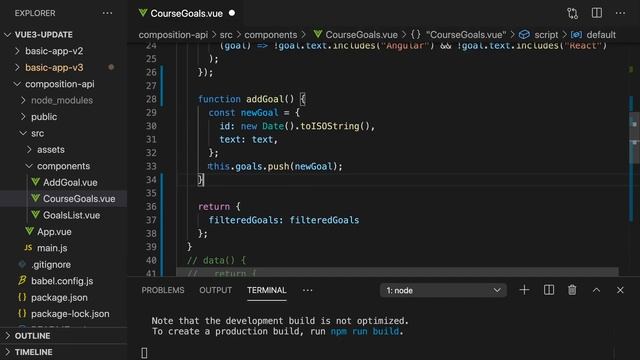The width and height of the screenshot is (640, 360).
Task: Expand the public folder
Action: (x=23, y=116)
